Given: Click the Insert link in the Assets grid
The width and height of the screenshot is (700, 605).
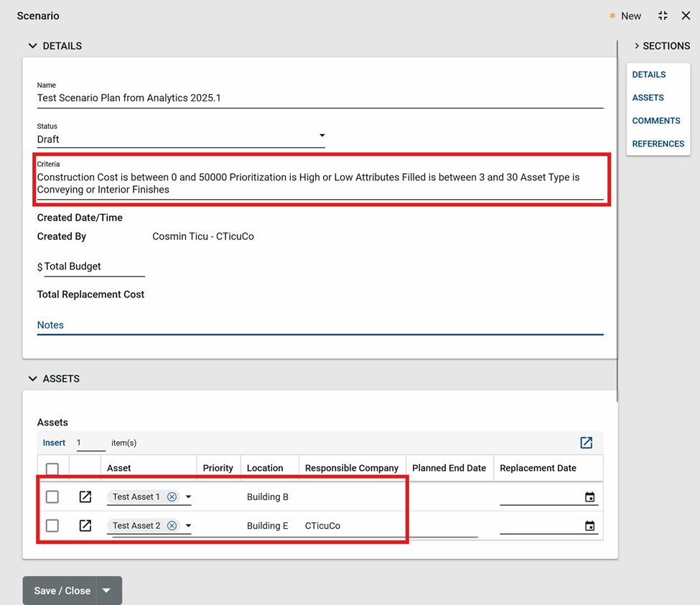Looking at the screenshot, I should point(54,443).
